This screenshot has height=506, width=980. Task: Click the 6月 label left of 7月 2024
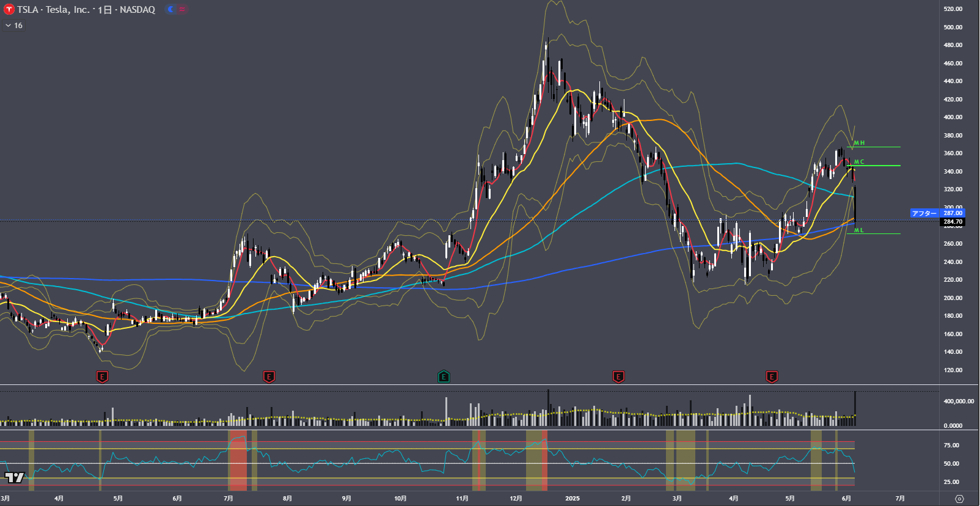[177, 499]
